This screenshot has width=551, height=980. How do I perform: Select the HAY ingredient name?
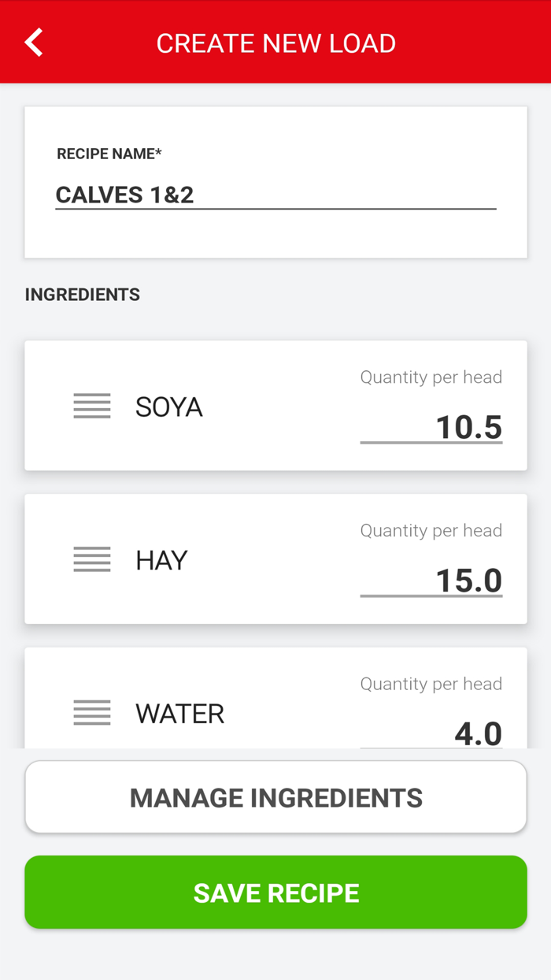[x=161, y=560]
